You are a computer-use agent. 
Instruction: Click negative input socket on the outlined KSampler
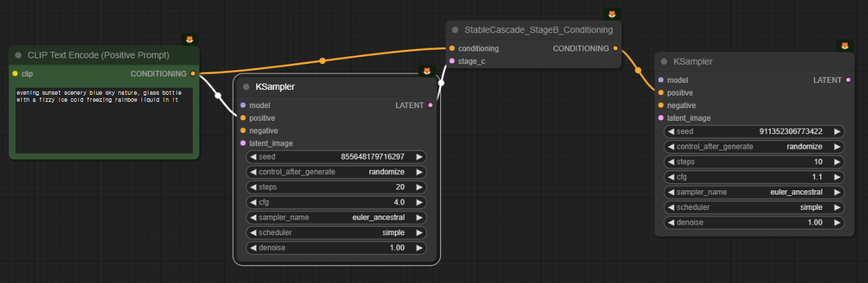(x=243, y=131)
